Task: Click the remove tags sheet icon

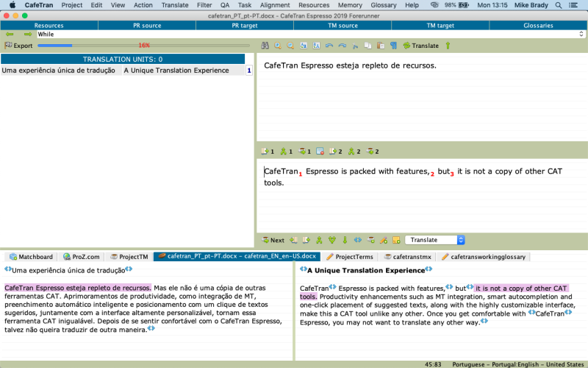Action: (x=320, y=152)
